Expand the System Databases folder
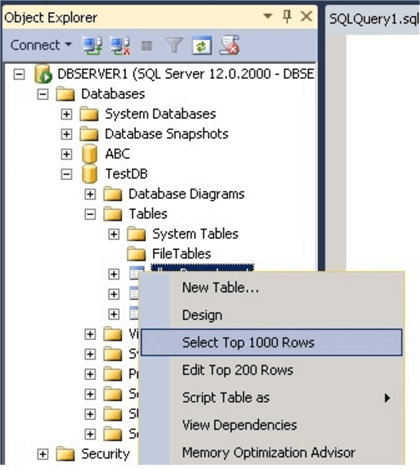This screenshot has width=420, height=470. coord(66,114)
